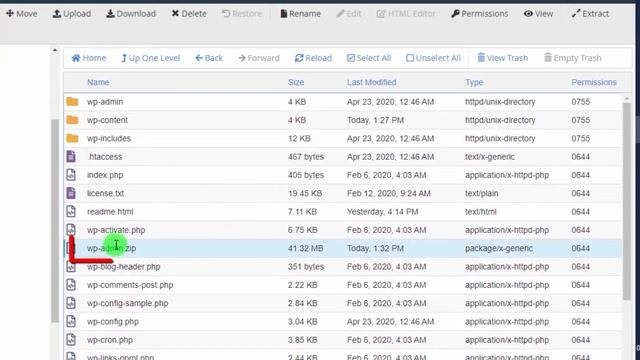Select the license.txt file name
Image resolution: width=640 pixels, height=360 pixels.
(x=106, y=193)
